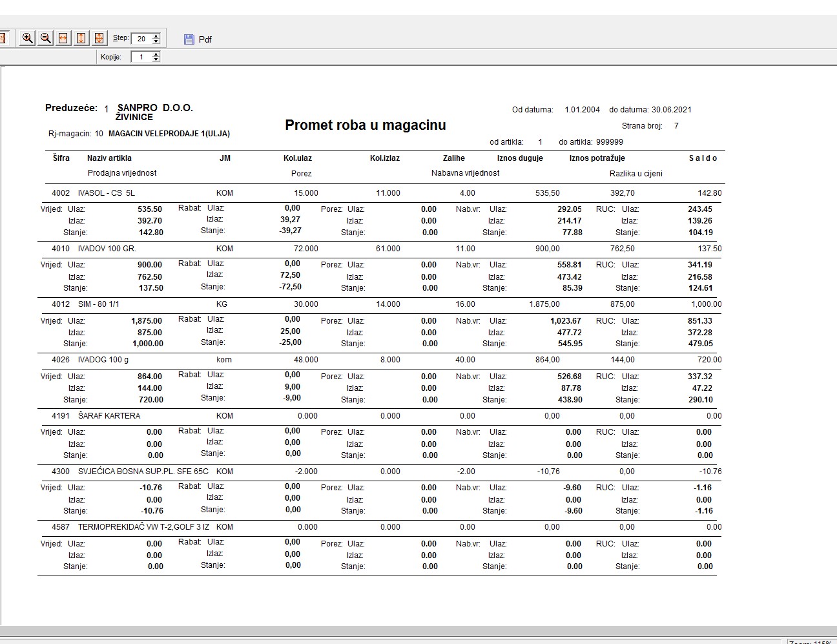Viewport: 837px width, 644px height.
Task: Click the Saldo column header
Action: click(703, 158)
